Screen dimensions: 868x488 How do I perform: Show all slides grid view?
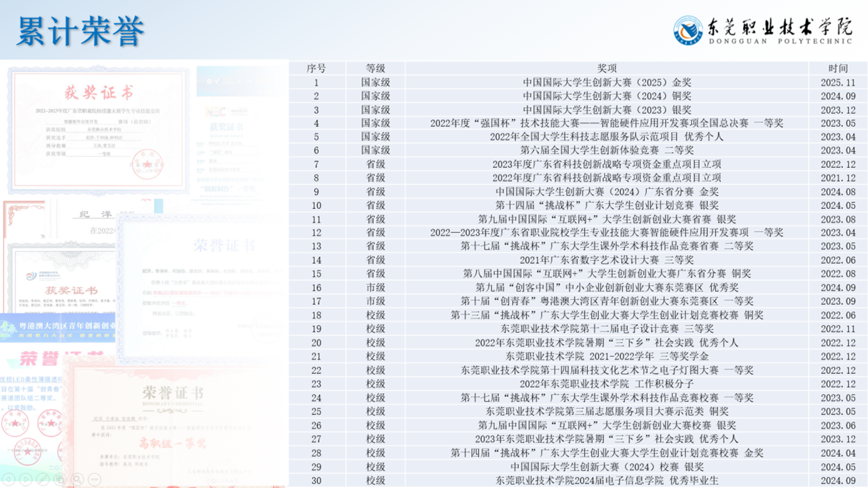pyautogui.click(x=60, y=479)
